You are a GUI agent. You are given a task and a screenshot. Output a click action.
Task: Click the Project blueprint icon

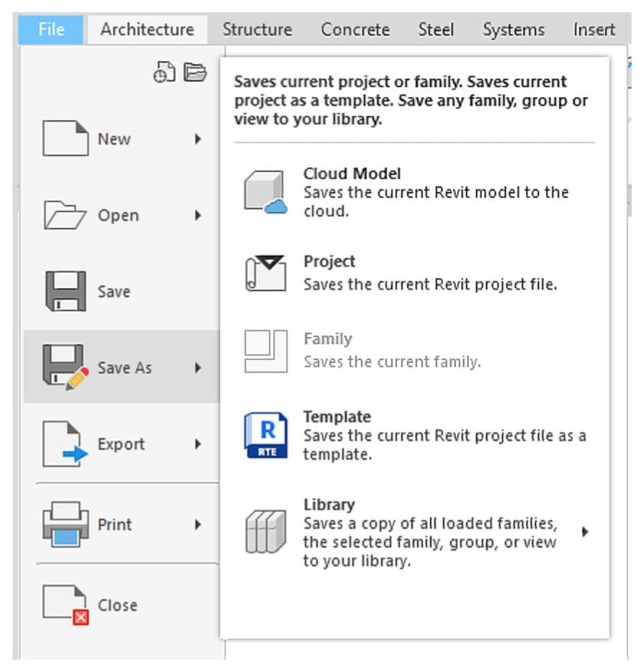pos(266,273)
